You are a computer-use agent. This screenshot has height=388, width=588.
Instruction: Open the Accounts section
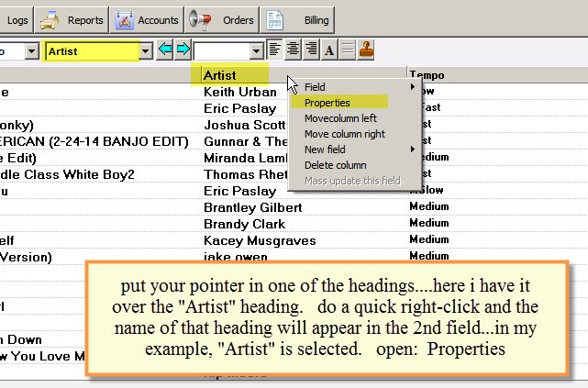pos(147,20)
